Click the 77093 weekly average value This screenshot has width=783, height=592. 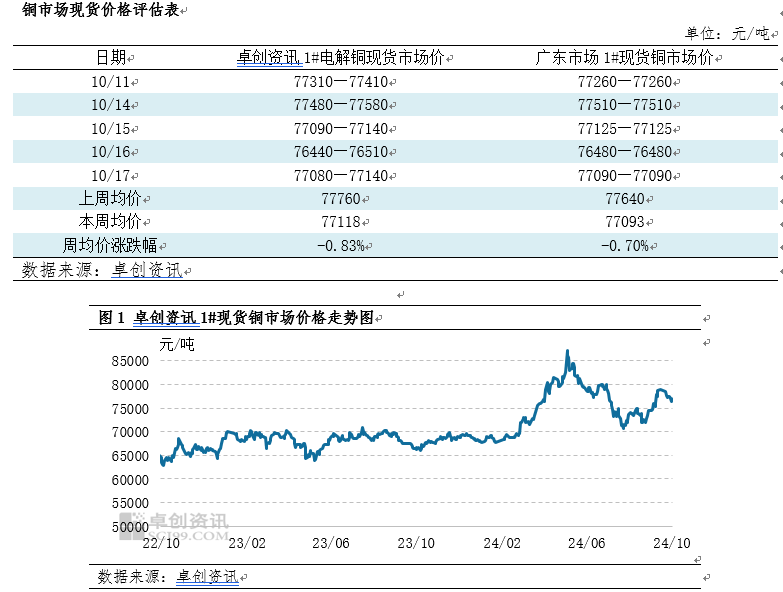624,222
